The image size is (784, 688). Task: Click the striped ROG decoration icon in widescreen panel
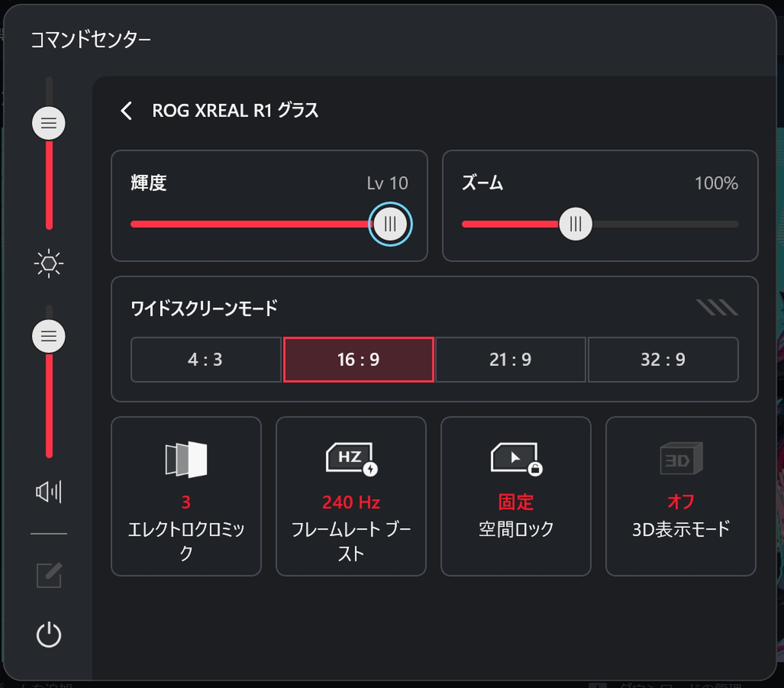[717, 307]
